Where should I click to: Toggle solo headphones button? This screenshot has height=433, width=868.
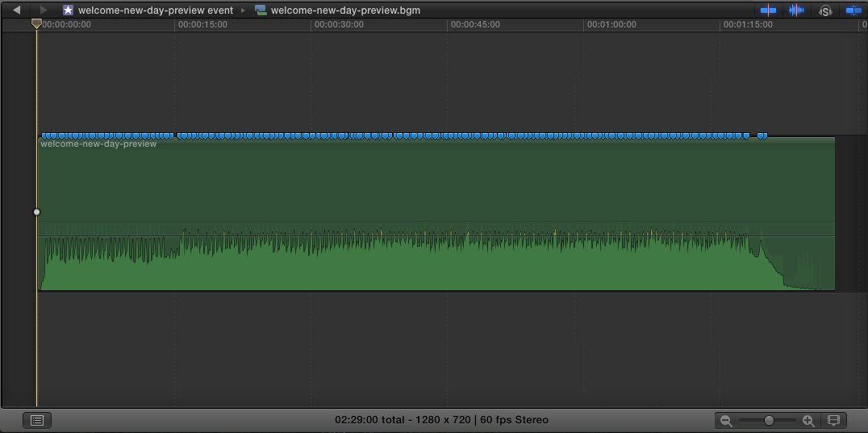point(825,10)
